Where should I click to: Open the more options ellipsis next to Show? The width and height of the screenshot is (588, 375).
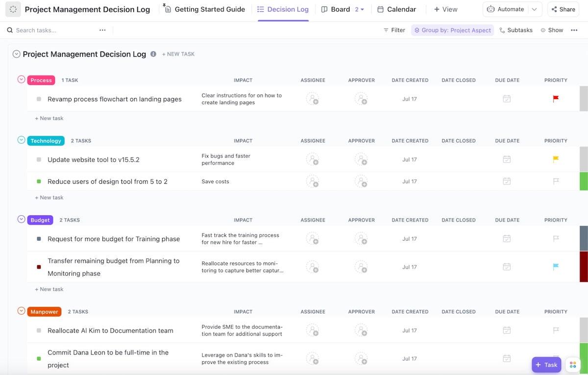coord(574,30)
